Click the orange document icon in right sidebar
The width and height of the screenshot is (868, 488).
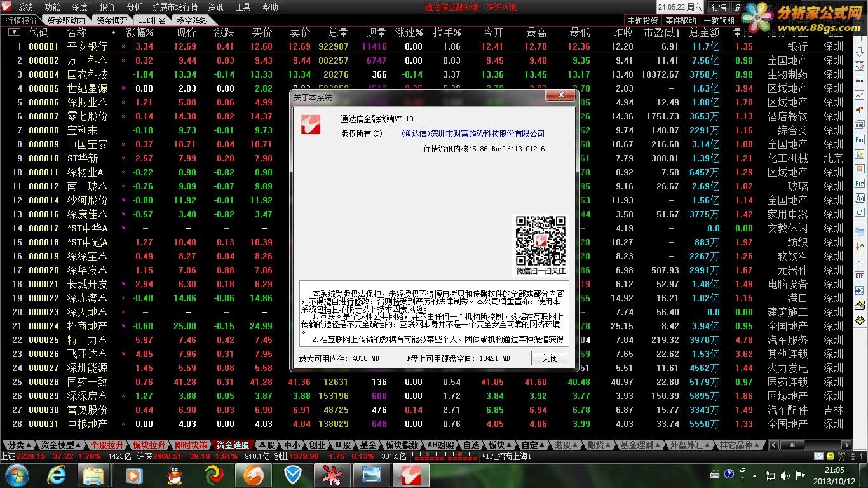point(860,168)
